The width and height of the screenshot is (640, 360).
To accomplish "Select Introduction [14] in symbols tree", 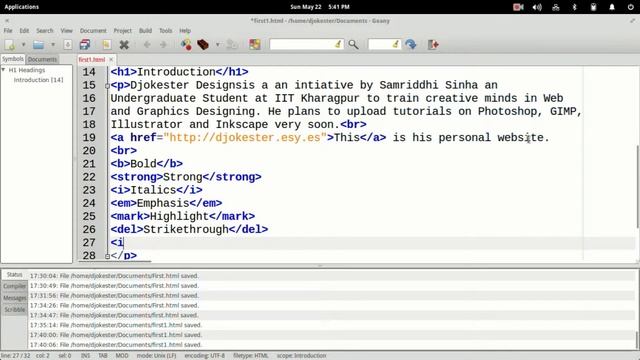I will 38,80.
